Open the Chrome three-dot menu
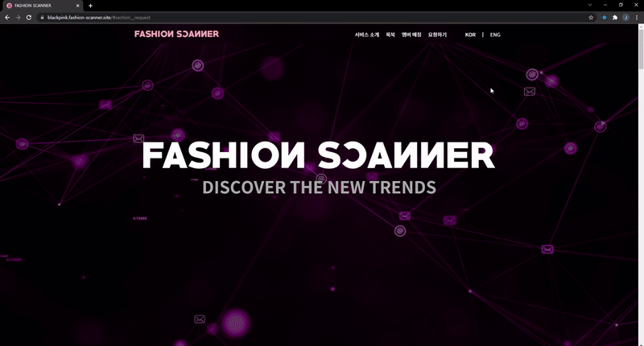Image resolution: width=644 pixels, height=346 pixels. [x=636, y=18]
